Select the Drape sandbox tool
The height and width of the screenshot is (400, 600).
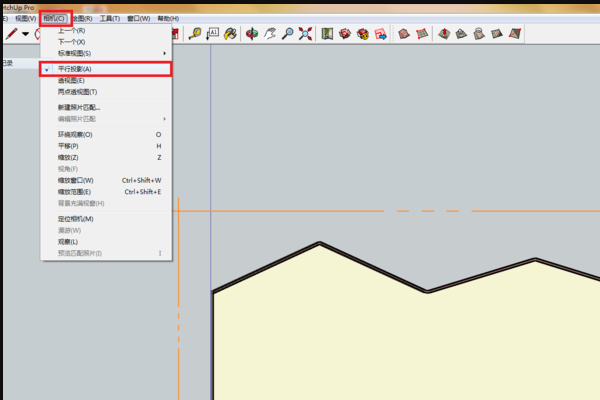click(479, 34)
